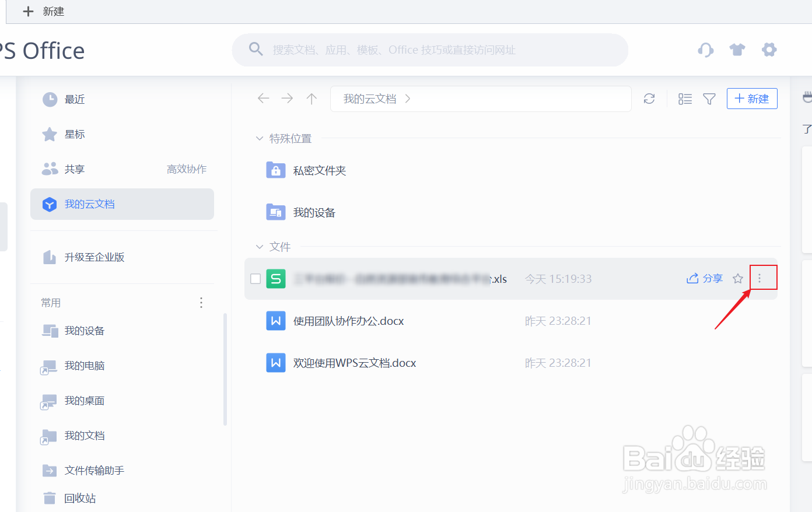
Task: Click 分享 to share the .xls file
Action: (x=704, y=278)
